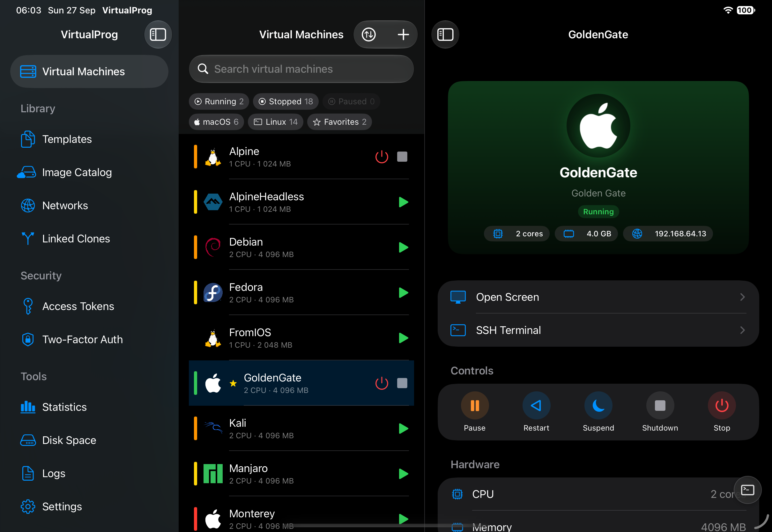Click the 4.0 GB memory chip
The image size is (772, 532).
(586, 234)
